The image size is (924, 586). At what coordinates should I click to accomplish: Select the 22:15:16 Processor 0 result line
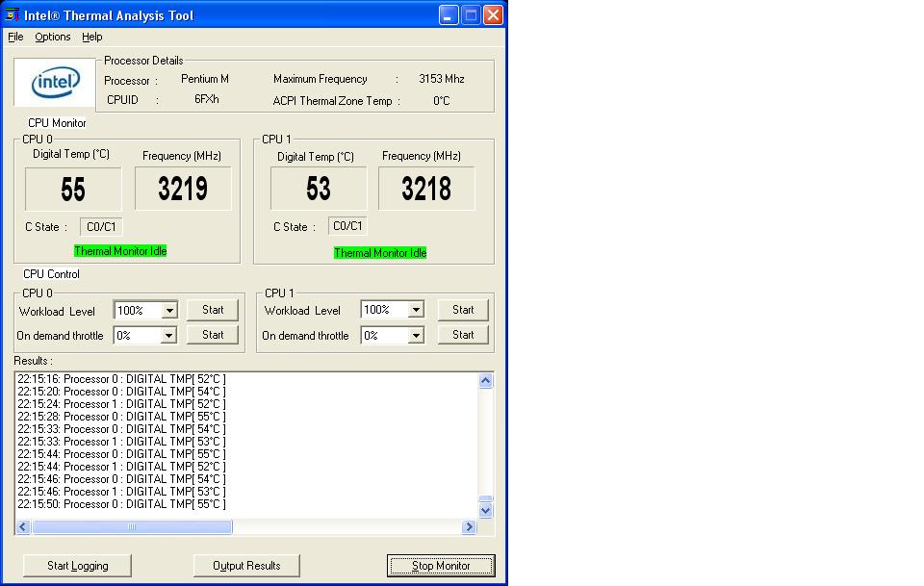click(x=121, y=379)
